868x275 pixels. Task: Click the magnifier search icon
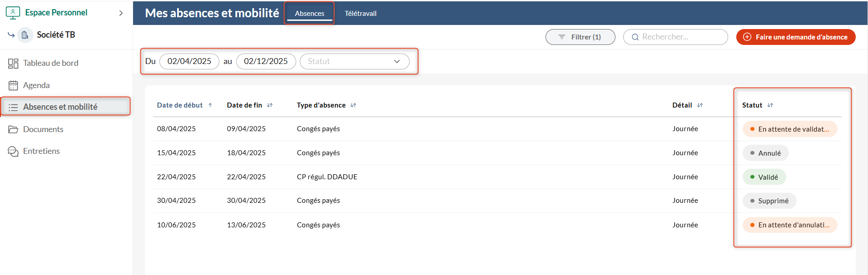[x=635, y=37]
